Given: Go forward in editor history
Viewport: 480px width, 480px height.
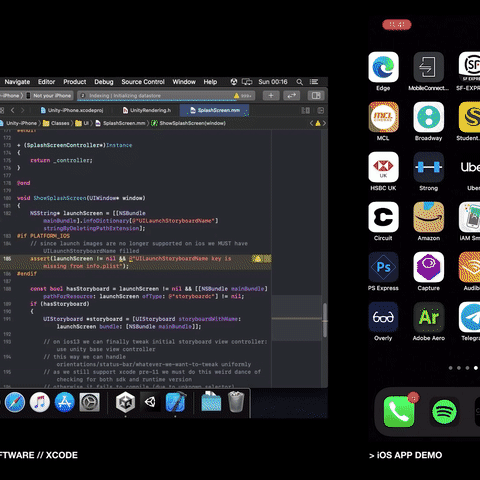Looking at the screenshot, I should tap(23, 110).
